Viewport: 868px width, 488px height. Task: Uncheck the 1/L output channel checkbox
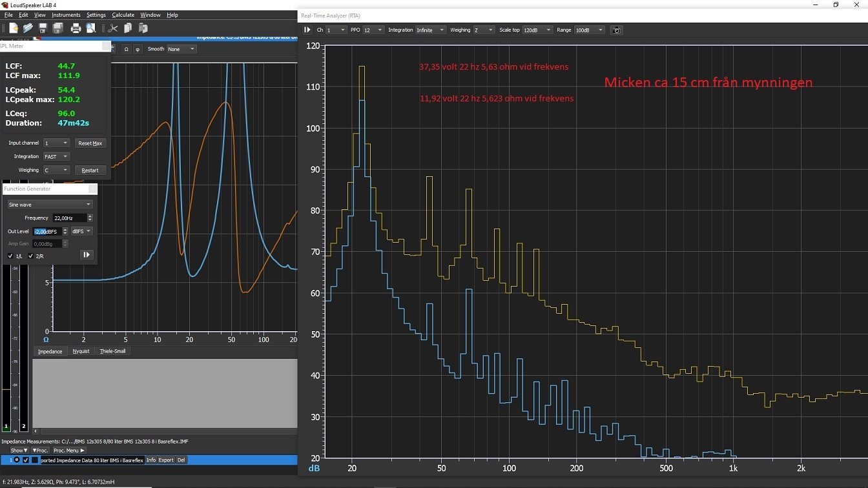point(10,256)
